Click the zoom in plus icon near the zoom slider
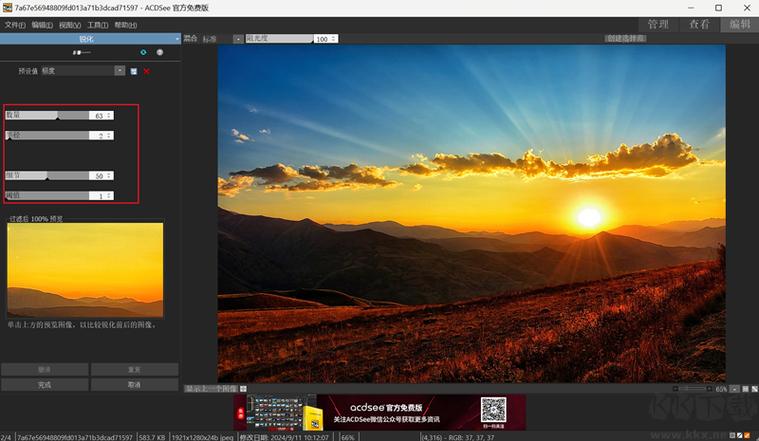The height and width of the screenshot is (441, 759). tap(709, 389)
